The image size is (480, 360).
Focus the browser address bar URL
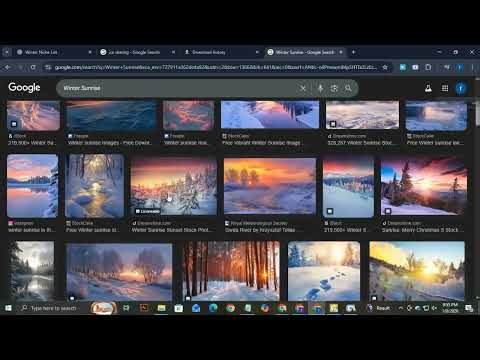(x=216, y=67)
